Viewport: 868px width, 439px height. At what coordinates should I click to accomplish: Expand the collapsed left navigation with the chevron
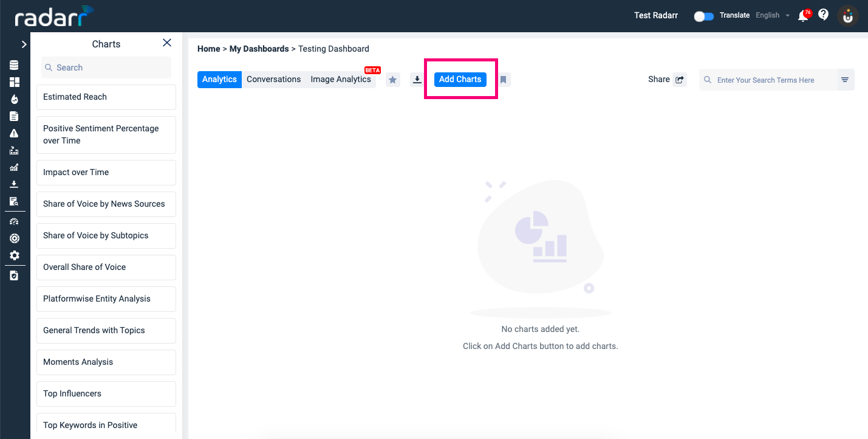point(24,44)
